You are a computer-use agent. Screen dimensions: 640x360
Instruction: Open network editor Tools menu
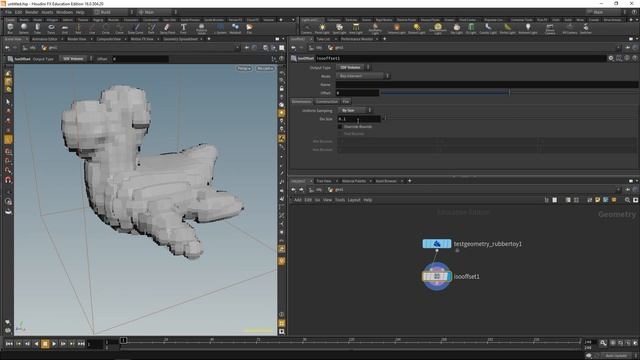(340, 200)
